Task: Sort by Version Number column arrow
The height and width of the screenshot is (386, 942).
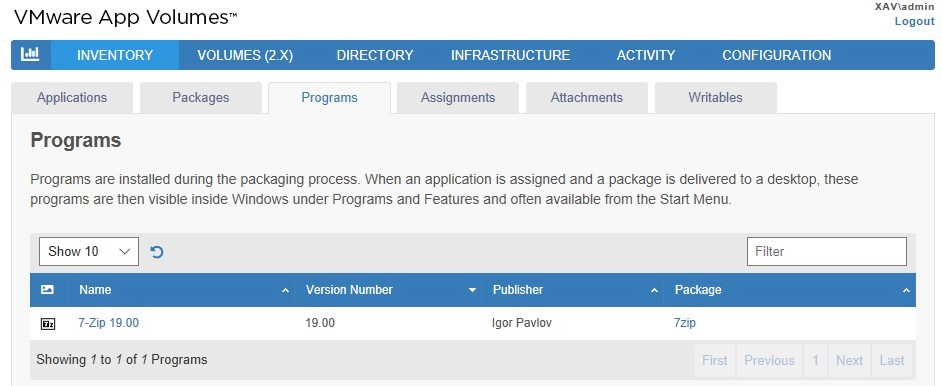Action: (472, 291)
